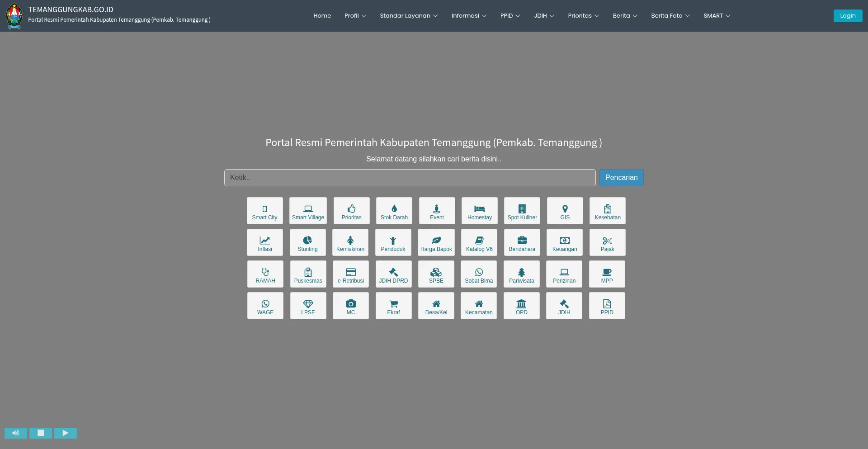Expand the Standar Layanan dropdown
This screenshot has width=868, height=449.
pos(408,16)
